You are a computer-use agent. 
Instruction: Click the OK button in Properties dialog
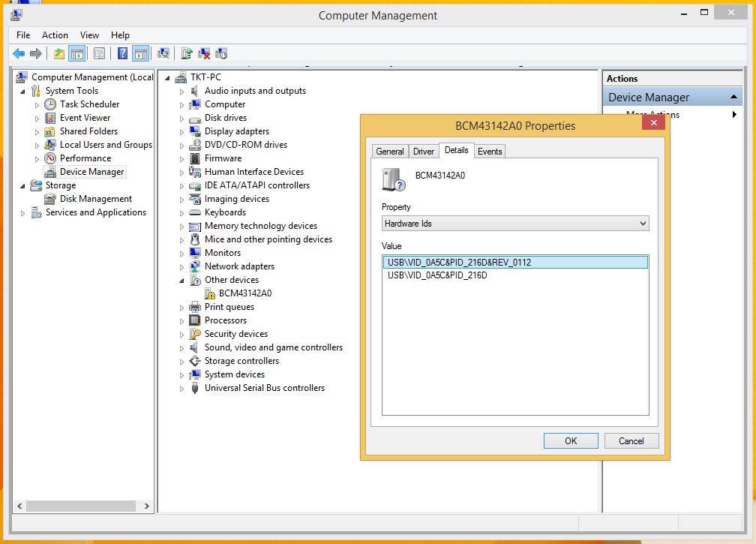click(x=571, y=441)
